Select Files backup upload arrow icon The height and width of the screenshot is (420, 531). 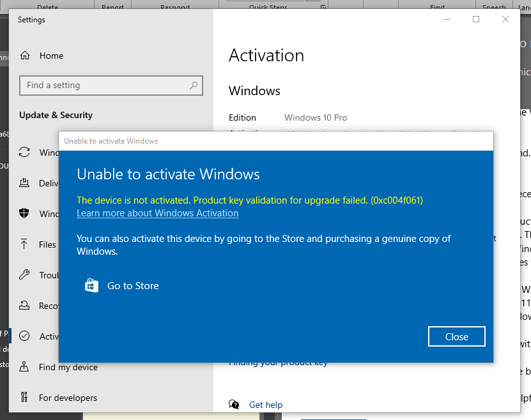(24, 244)
